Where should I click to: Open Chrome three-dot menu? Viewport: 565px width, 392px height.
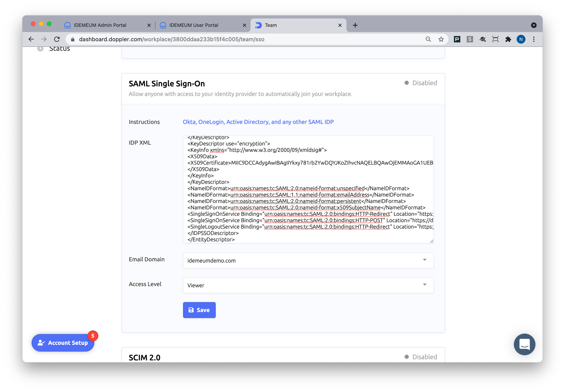(x=534, y=39)
